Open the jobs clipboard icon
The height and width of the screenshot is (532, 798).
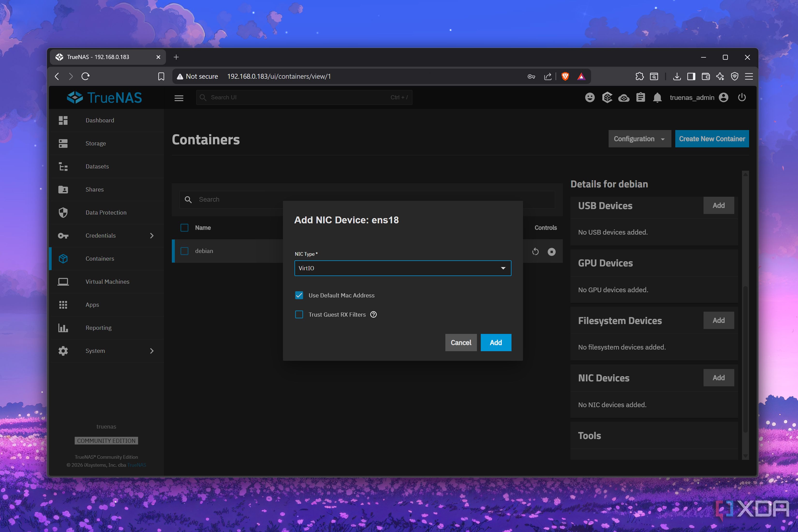coord(641,98)
